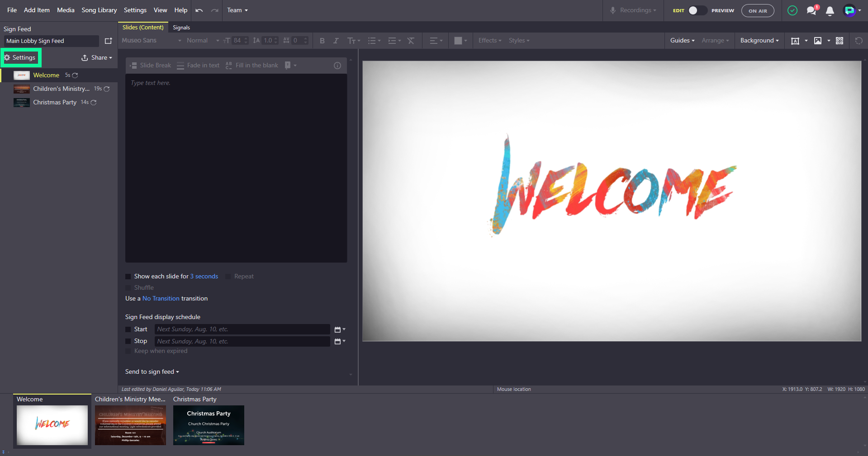This screenshot has width=868, height=456.
Task: Open the Effects dropdown
Action: 490,41
